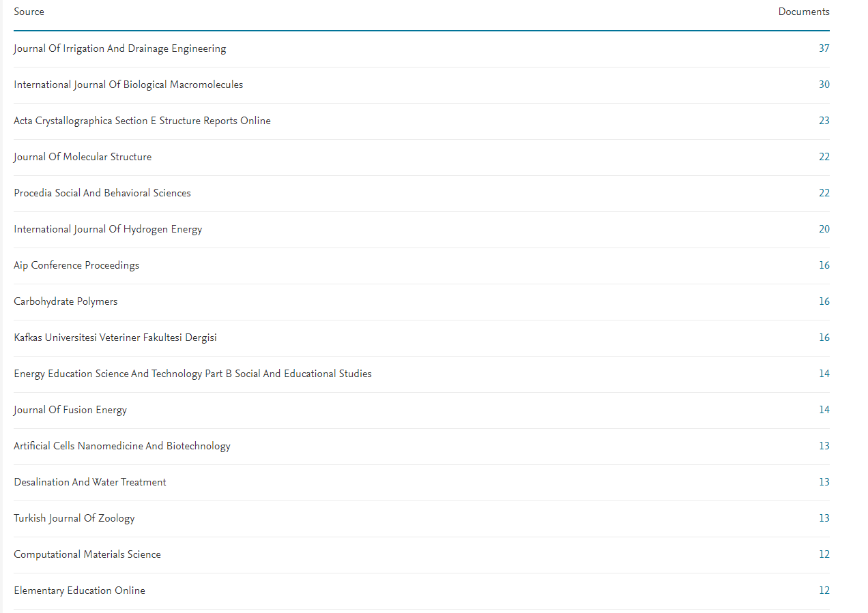Click document count for Procedia Social And Behavioral Sciences

[x=824, y=193]
